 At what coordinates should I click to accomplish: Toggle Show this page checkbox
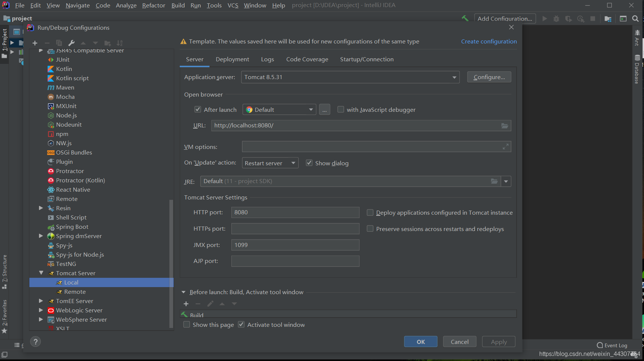click(x=187, y=325)
